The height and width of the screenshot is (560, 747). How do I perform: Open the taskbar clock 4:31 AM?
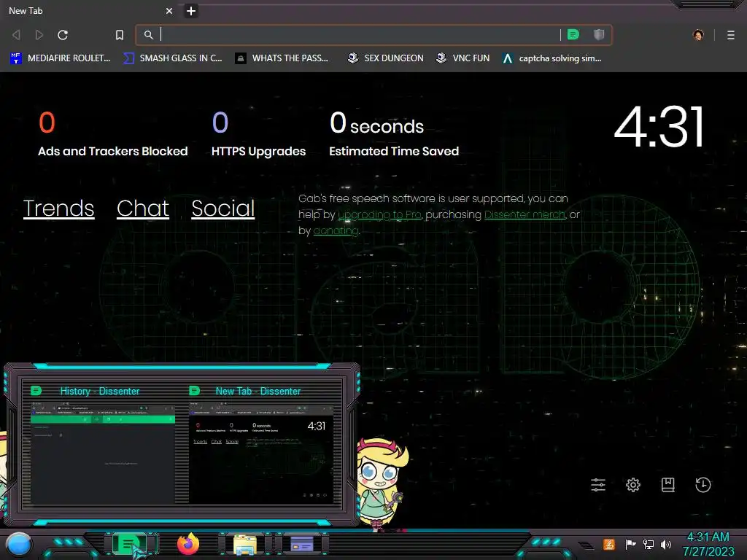click(x=708, y=544)
